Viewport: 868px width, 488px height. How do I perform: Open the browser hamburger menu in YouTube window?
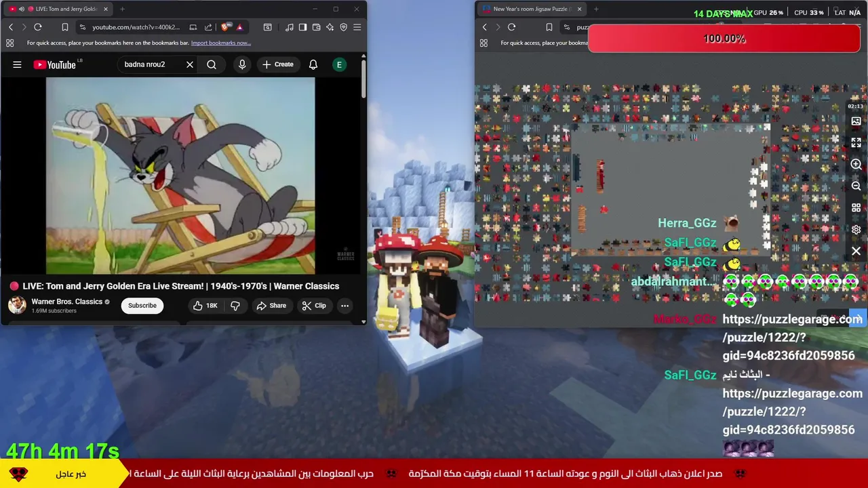(357, 27)
